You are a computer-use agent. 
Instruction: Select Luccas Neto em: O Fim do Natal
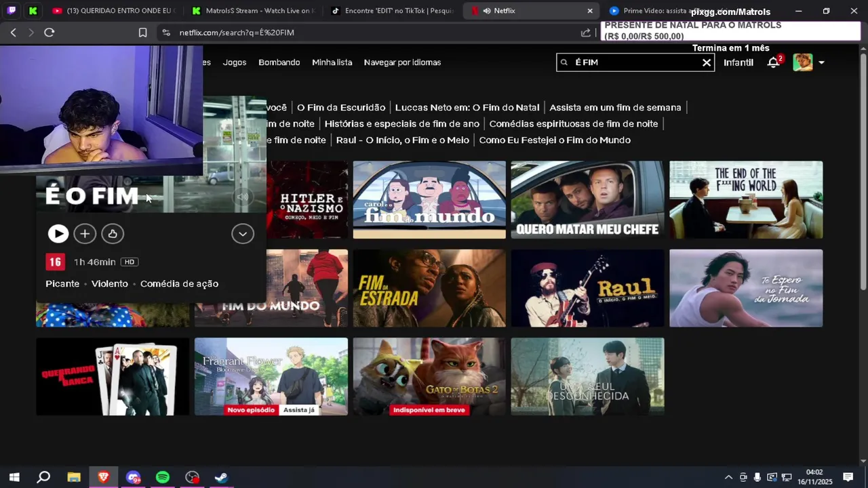[467, 107]
